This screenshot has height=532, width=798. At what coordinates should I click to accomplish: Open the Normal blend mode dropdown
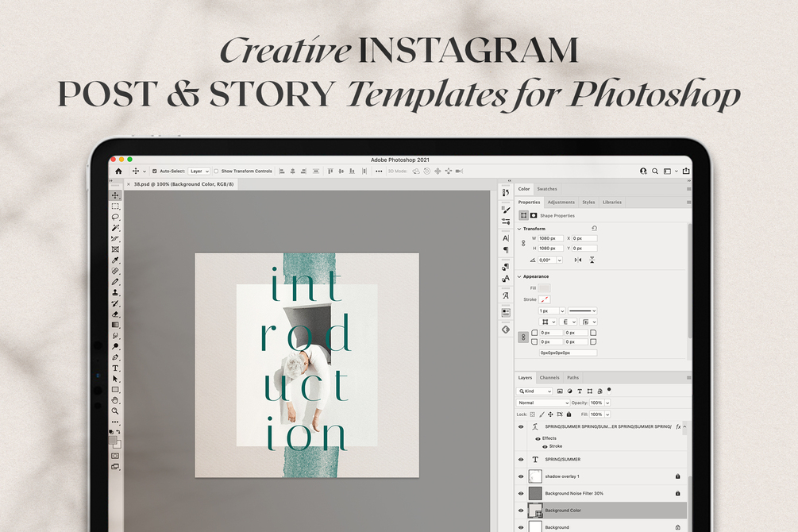[543, 403]
